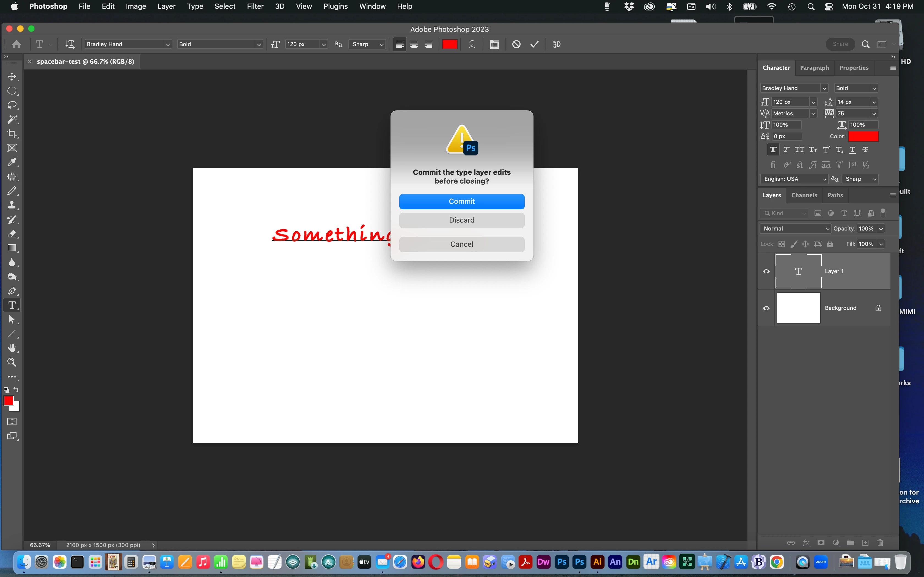Image resolution: width=924 pixels, height=577 pixels.
Task: Click the warp text icon
Action: pyautogui.click(x=472, y=44)
